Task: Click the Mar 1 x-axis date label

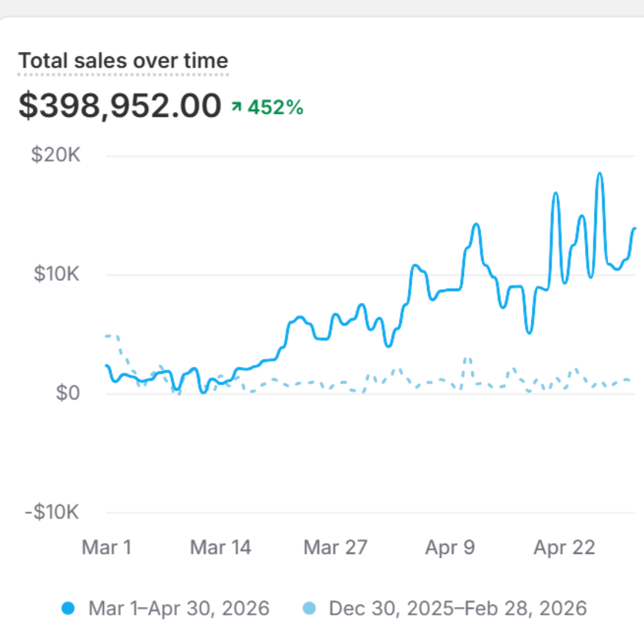Action: (106, 547)
